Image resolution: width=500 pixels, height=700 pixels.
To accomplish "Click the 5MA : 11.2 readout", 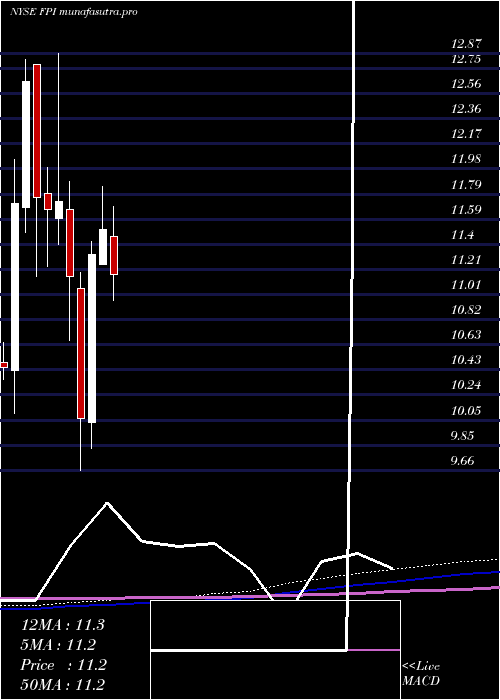I will [59, 645].
